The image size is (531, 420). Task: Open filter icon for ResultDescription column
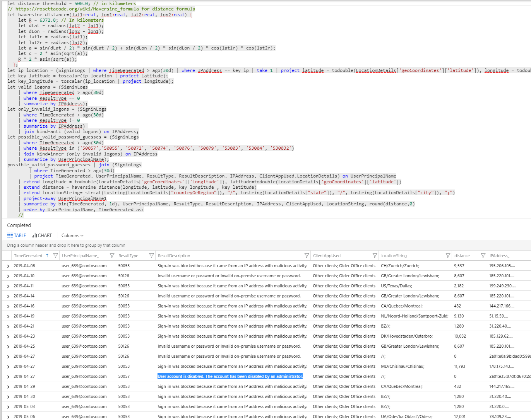click(x=307, y=256)
